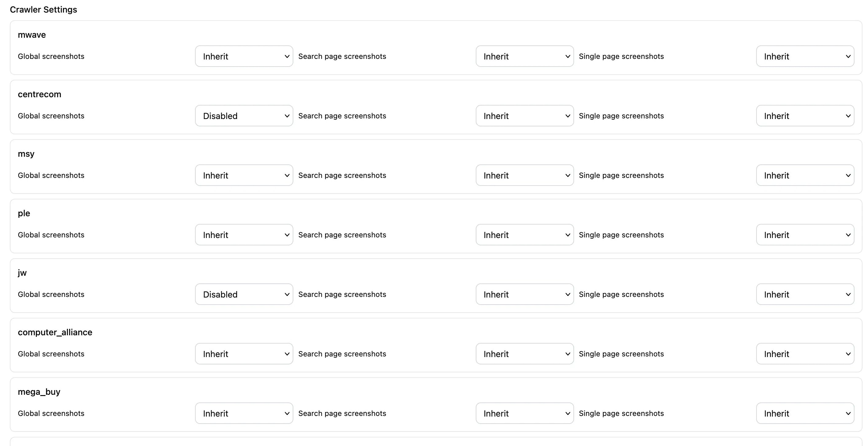The image size is (868, 446).
Task: Open computer_alliance's Single page screenshots dropdown
Action: click(x=805, y=353)
